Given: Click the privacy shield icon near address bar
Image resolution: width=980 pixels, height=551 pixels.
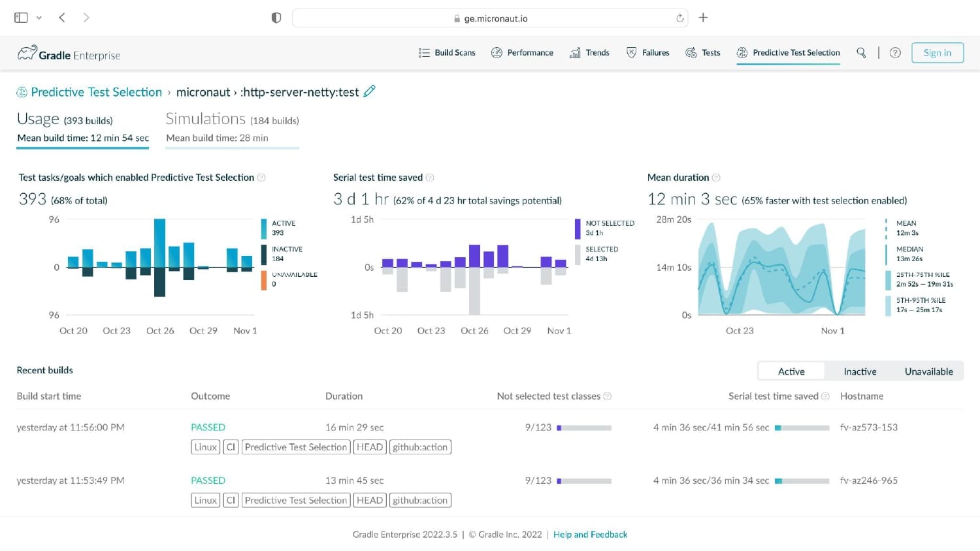Looking at the screenshot, I should (x=276, y=18).
